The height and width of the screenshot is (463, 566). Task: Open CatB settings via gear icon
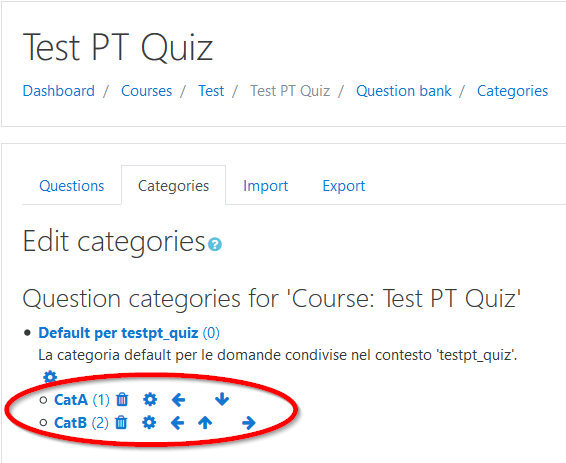coord(149,422)
